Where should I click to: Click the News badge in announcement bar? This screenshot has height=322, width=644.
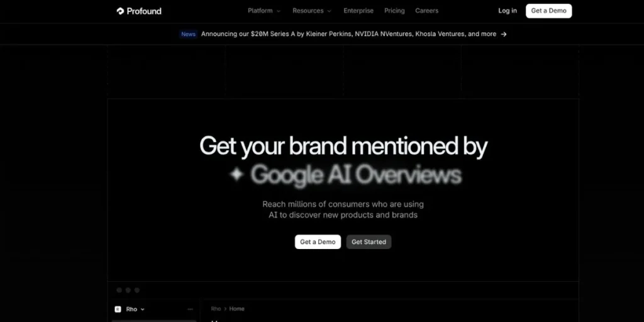point(188,34)
